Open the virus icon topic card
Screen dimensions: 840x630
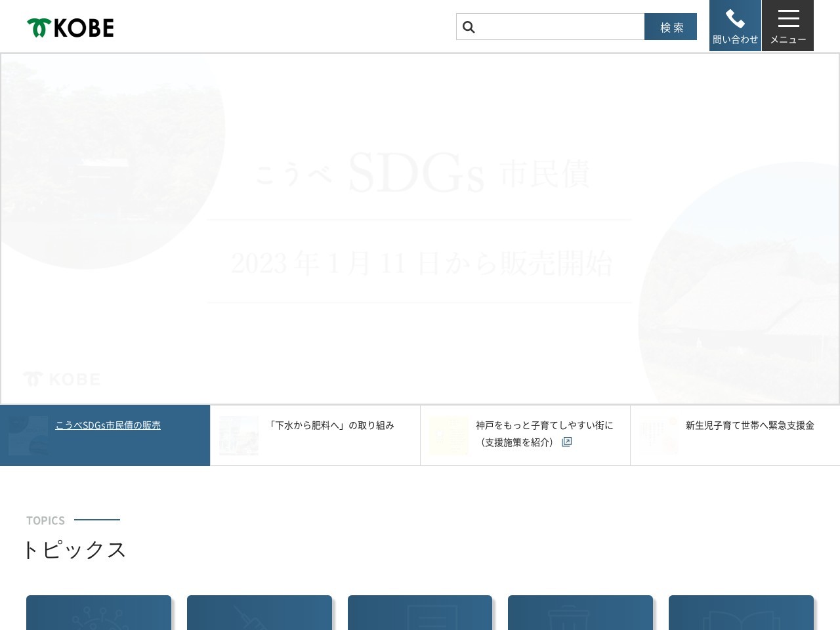click(98, 613)
